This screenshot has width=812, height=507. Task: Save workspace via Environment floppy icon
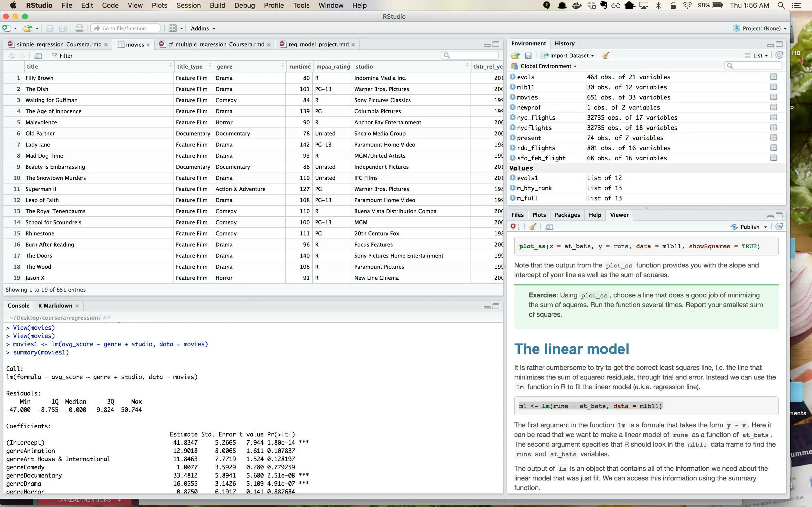[x=528, y=55]
